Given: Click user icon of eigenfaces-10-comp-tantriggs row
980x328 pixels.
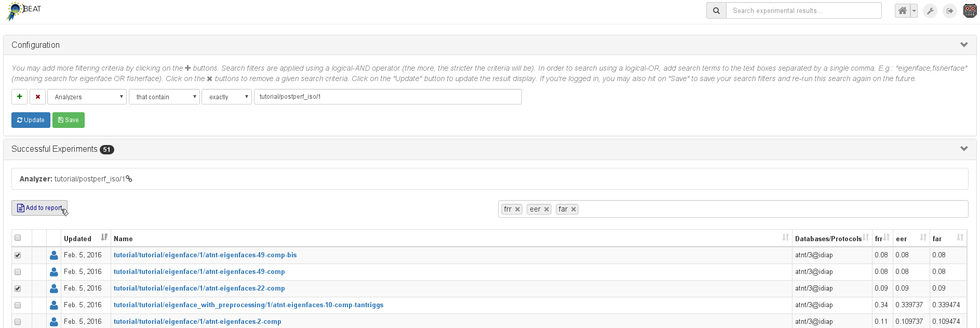Looking at the screenshot, I should click(53, 305).
